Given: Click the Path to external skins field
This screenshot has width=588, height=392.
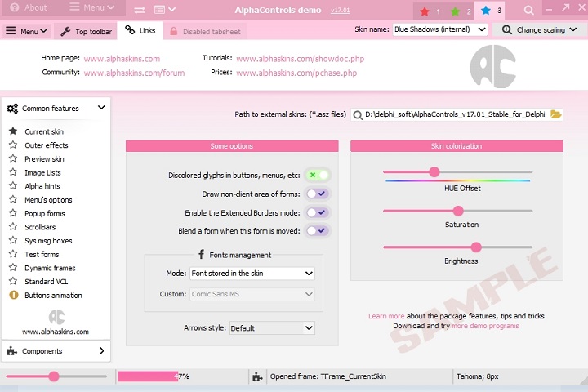Looking at the screenshot, I should [457, 114].
